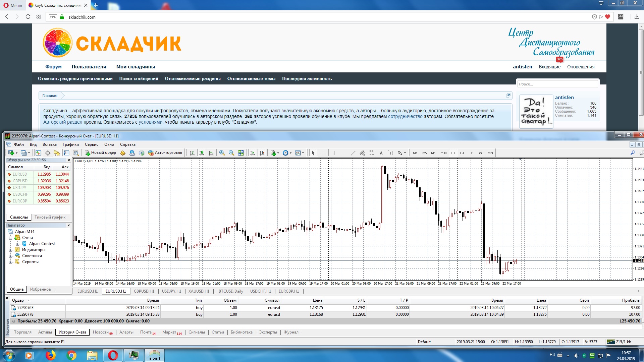Select the Crosshair cursor tool
Screen dimensions: 644x362
pyautogui.click(x=323, y=153)
